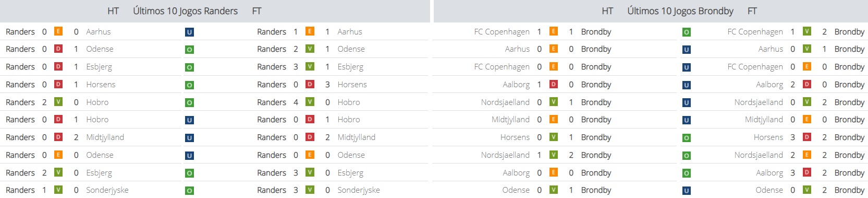Click Horsens in the Randers 0-3 fulltime row

pos(352,85)
